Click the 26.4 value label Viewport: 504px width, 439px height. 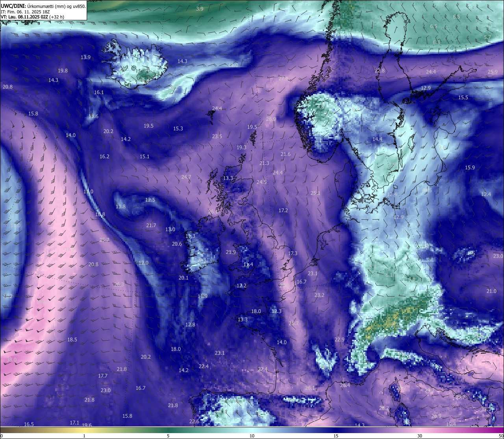(x=345, y=385)
